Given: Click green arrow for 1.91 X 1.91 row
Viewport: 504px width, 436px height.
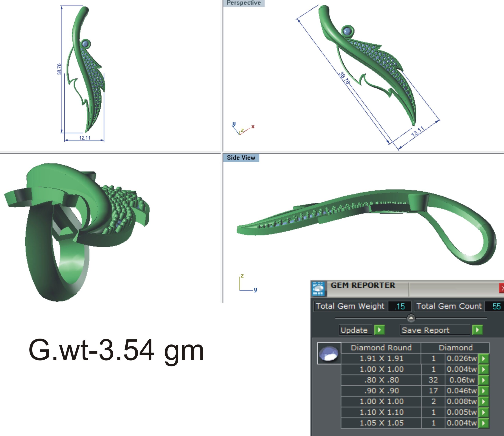Looking at the screenshot, I should (484, 359).
